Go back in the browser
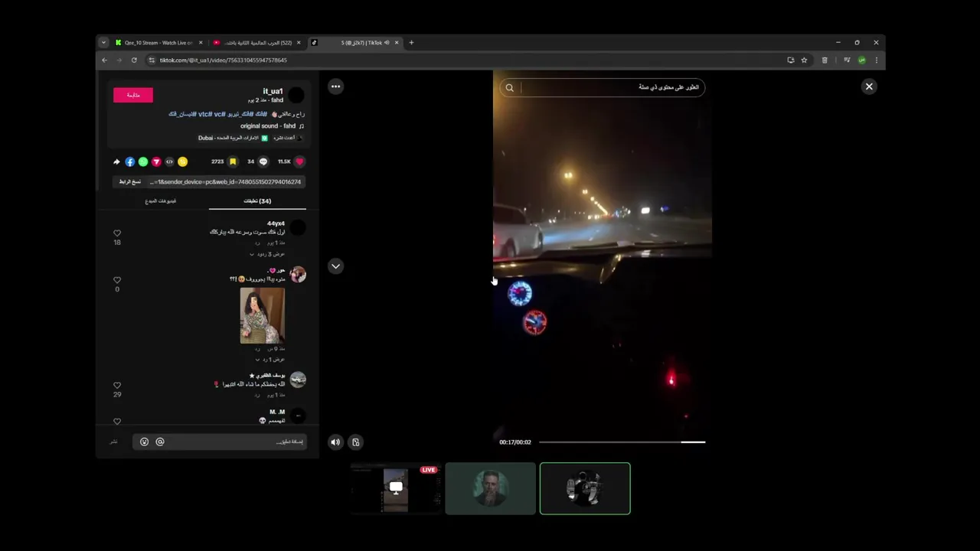The image size is (980, 551). click(105, 60)
